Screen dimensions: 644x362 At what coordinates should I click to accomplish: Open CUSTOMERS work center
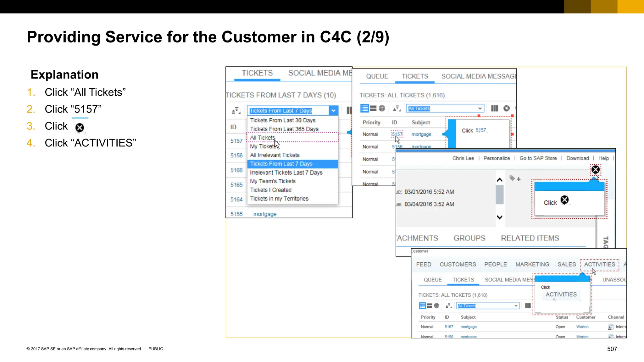[x=458, y=264]
